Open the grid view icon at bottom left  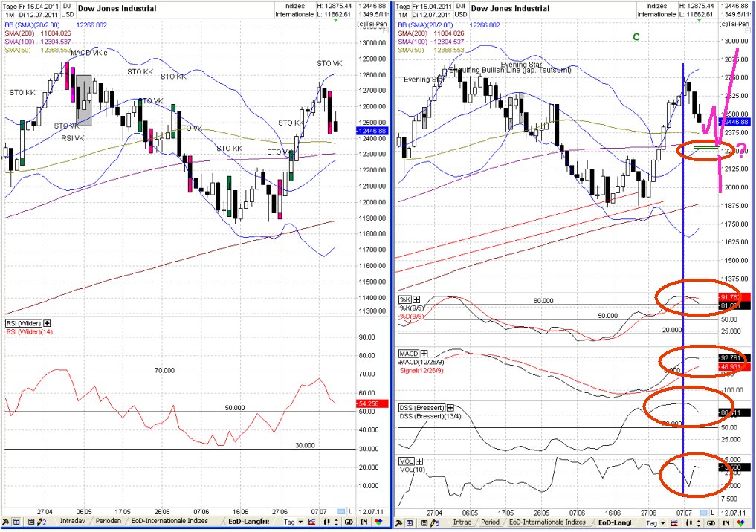click(16, 524)
